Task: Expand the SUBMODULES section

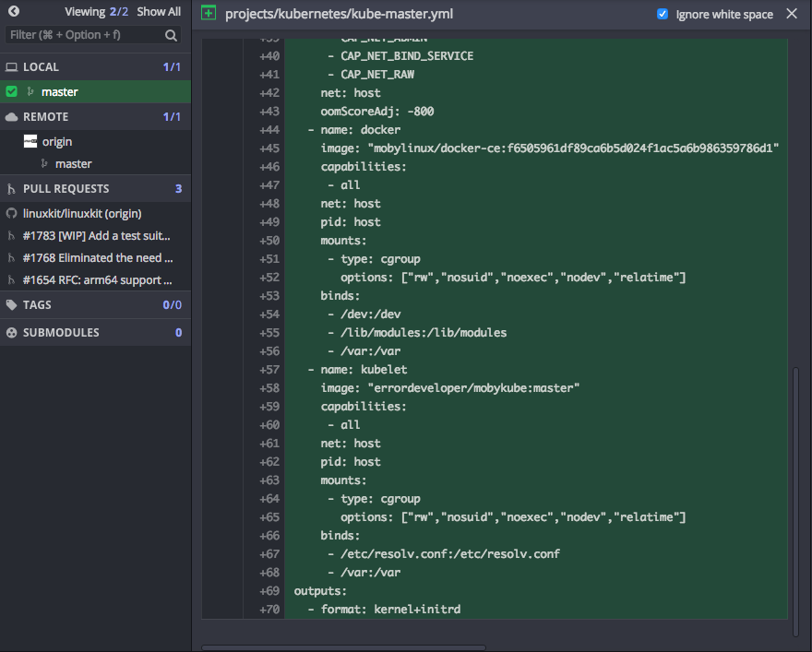Action: tap(61, 333)
